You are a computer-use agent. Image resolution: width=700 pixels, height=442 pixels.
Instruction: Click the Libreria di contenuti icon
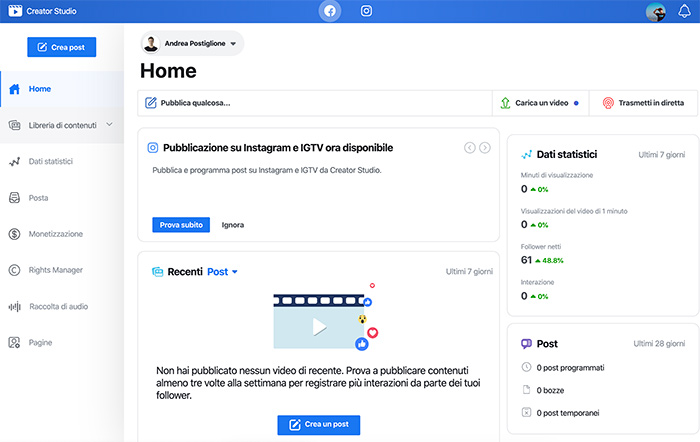[x=14, y=125]
